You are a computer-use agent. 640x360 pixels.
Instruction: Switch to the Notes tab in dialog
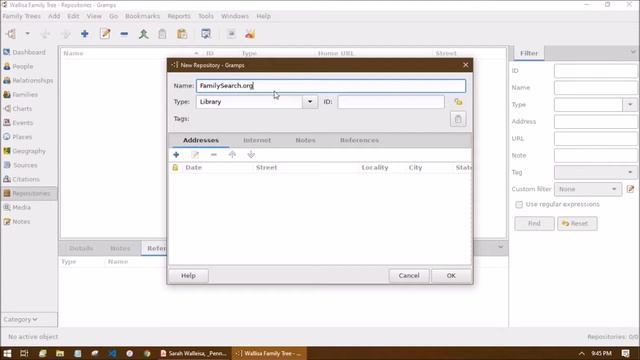point(305,140)
